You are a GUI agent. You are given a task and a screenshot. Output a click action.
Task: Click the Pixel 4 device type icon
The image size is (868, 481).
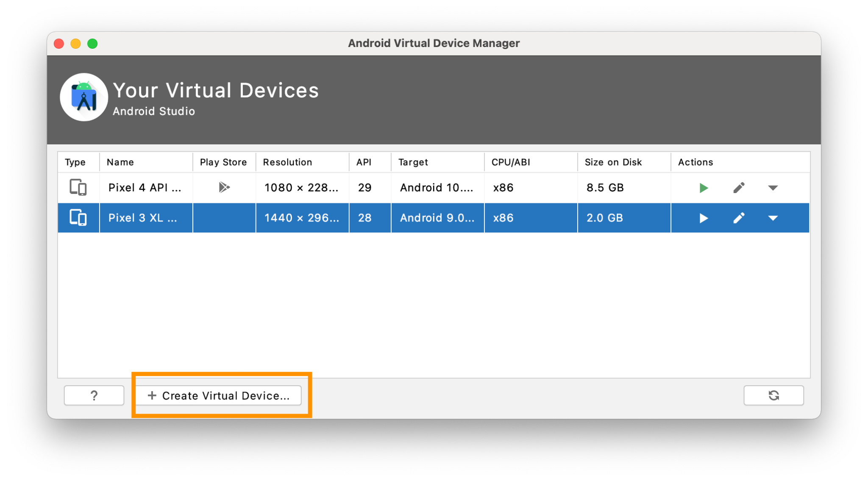[x=78, y=187]
